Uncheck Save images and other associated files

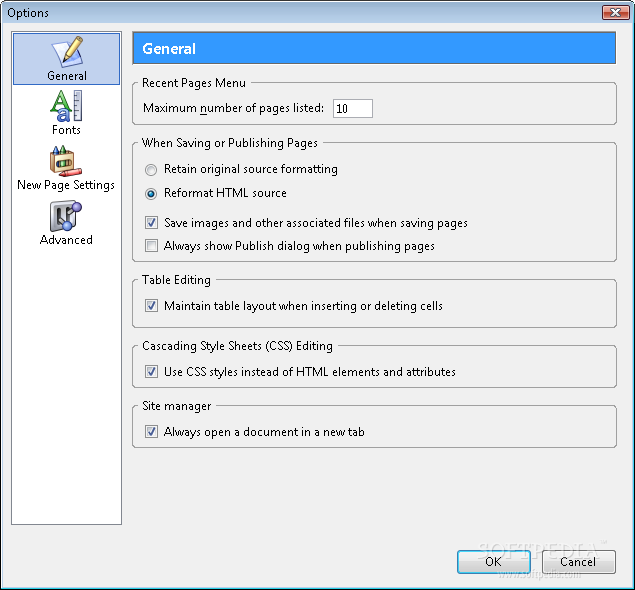coord(151,222)
